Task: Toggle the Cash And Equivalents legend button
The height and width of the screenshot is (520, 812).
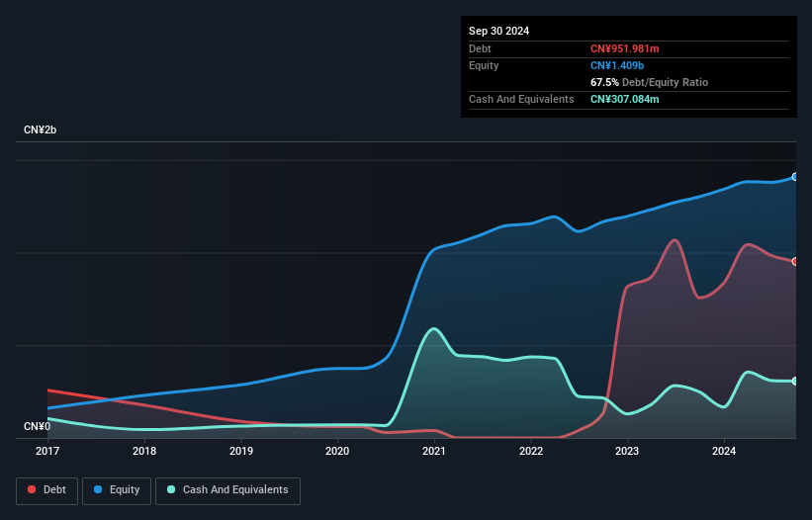Action: [x=227, y=490]
